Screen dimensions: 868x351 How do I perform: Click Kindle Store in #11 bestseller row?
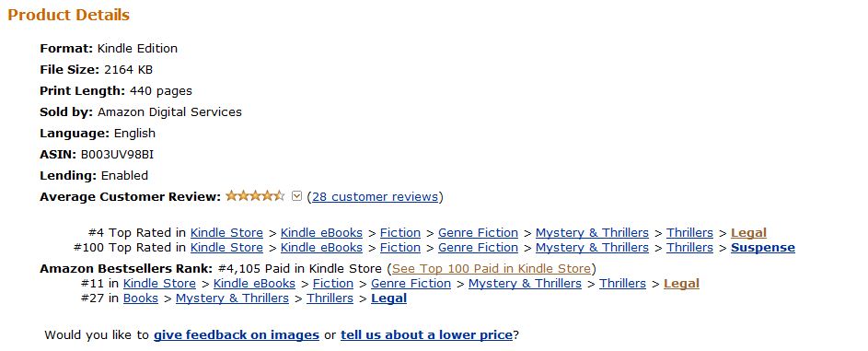[x=159, y=284]
